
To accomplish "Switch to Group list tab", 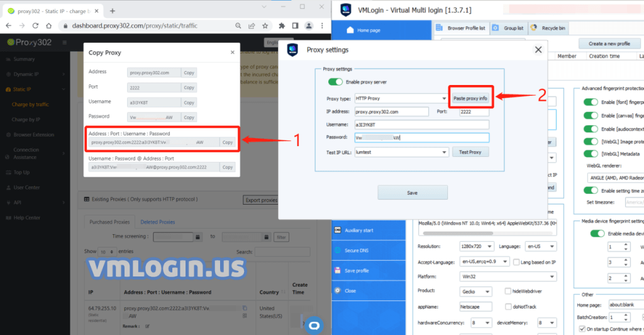I will click(508, 28).
